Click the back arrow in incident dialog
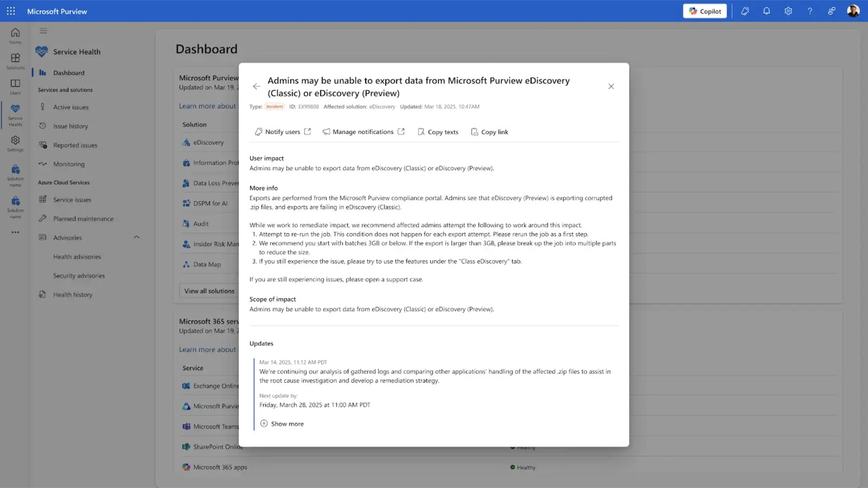The width and height of the screenshot is (868, 488). (257, 86)
